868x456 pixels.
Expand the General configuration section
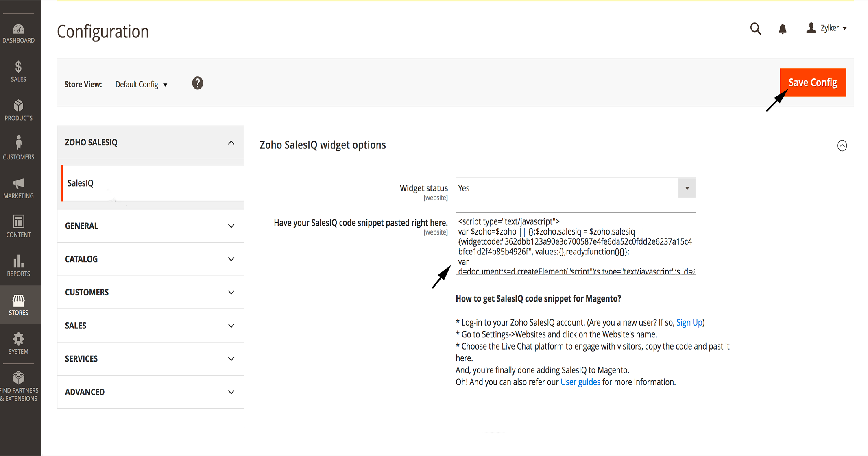[x=150, y=226]
